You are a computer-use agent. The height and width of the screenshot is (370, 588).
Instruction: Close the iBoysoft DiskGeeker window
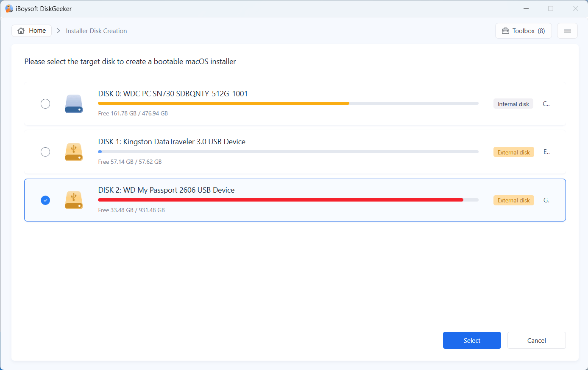coord(576,8)
